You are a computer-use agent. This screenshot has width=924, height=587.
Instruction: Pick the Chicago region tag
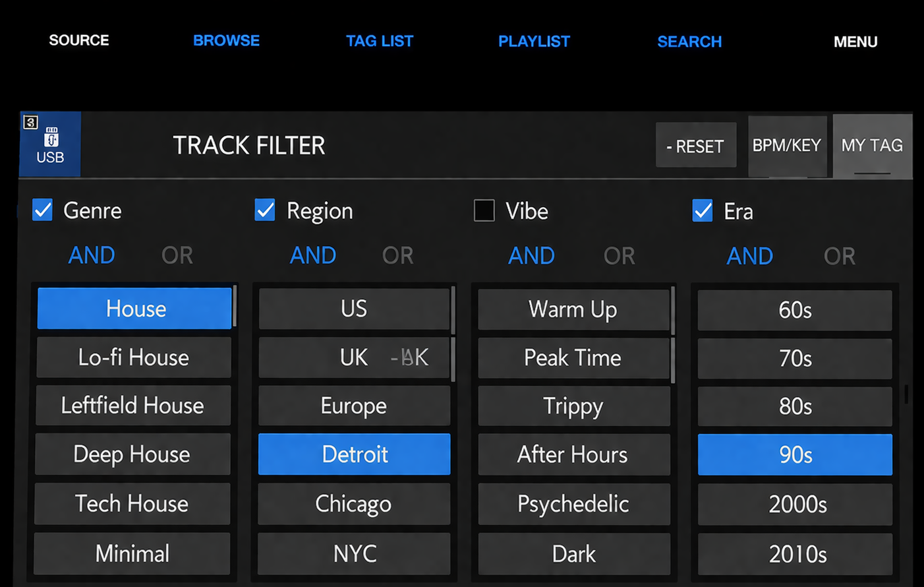click(354, 504)
